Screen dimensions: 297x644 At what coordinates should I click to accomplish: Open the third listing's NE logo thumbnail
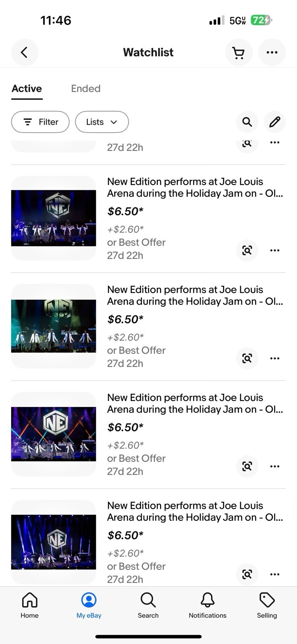click(54, 434)
